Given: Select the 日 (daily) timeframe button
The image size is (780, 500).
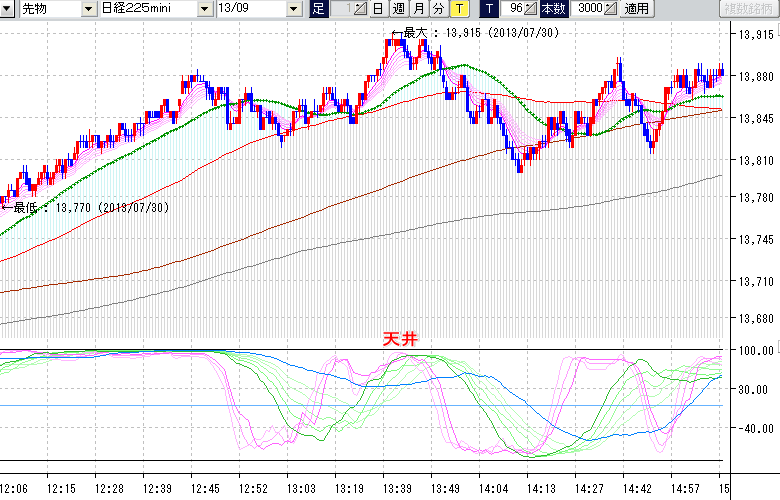Looking at the screenshot, I should 377,9.
